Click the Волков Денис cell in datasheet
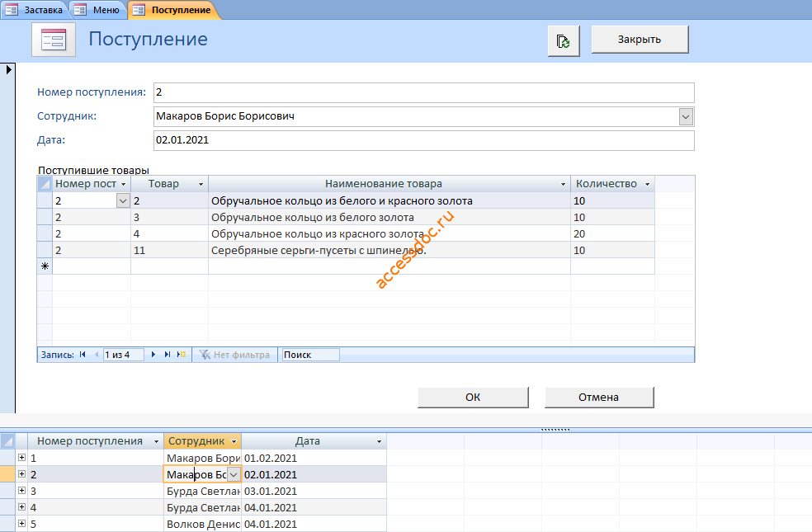The height and width of the screenshot is (532, 812). pos(202,524)
